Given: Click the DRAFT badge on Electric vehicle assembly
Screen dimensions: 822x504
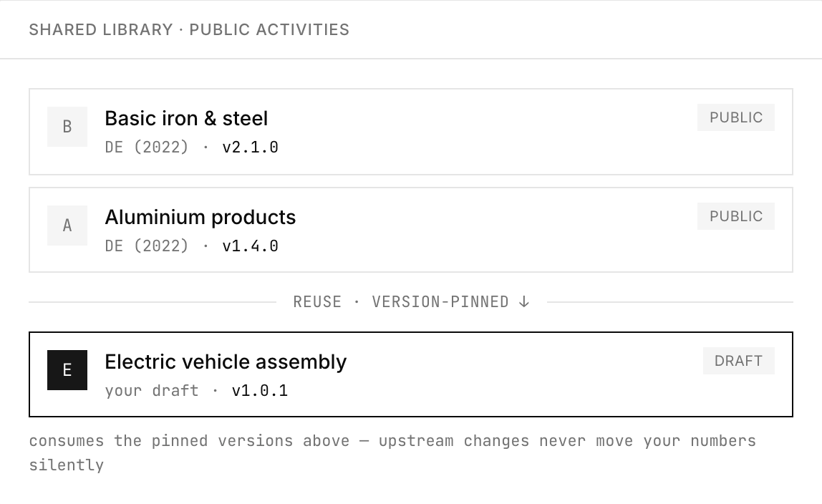Looking at the screenshot, I should coord(739,360).
